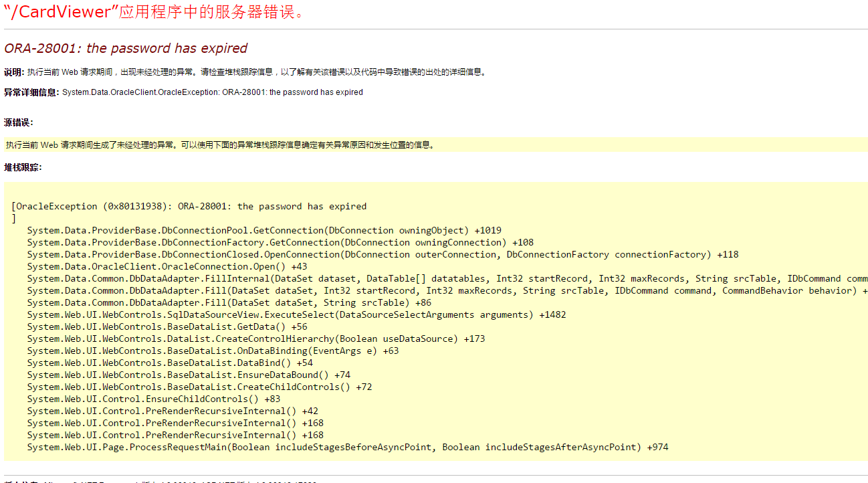Click the 说明 label line
This screenshot has height=483, width=868.
click(245, 72)
